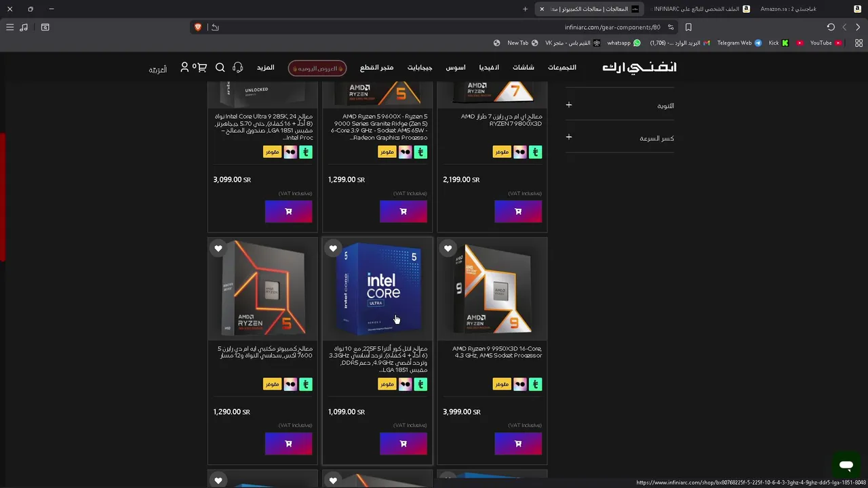This screenshot has width=868, height=488.
Task: Click the Infiniarc site logo
Action: [x=639, y=67]
